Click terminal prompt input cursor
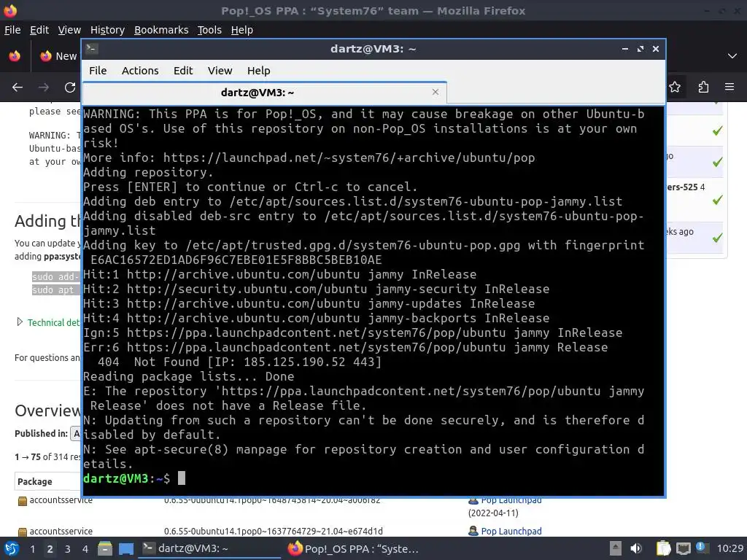The width and height of the screenshot is (747, 560). point(182,478)
